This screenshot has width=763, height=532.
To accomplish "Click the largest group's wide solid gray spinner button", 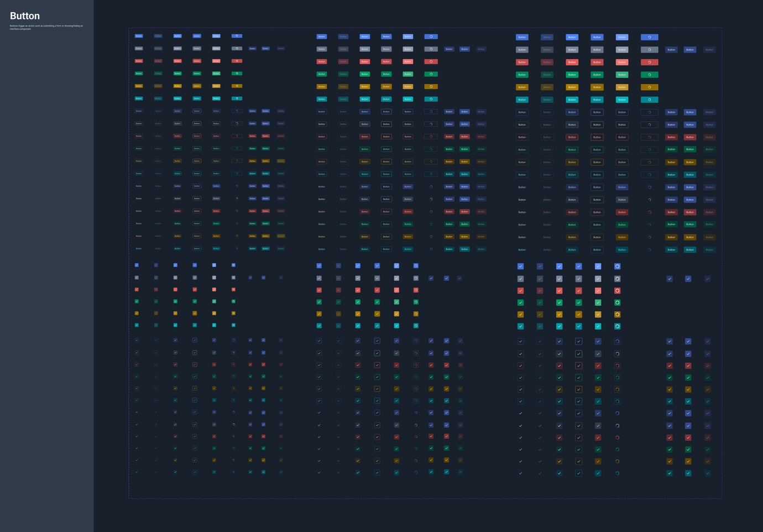I will (x=649, y=50).
